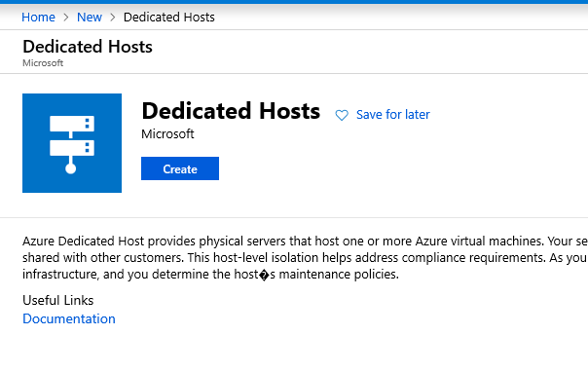Click the Useful Links heading

click(57, 300)
